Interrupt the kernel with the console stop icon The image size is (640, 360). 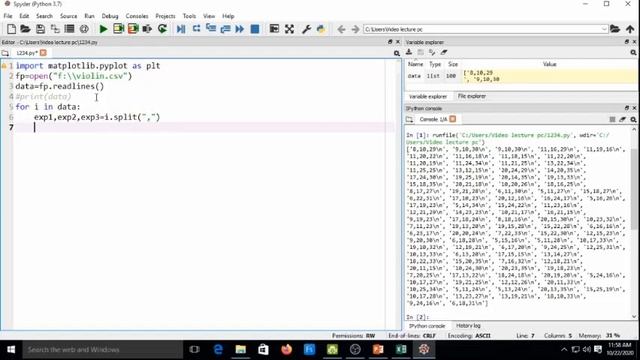point(612,119)
